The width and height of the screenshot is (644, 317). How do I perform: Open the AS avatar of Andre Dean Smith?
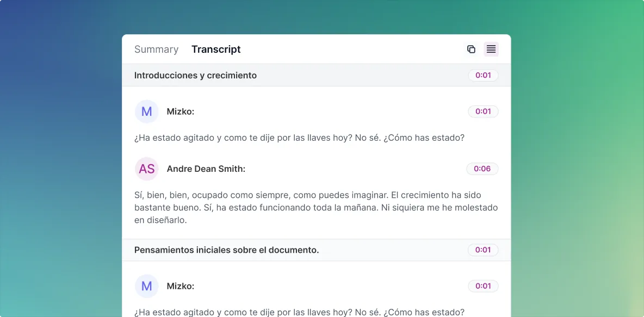click(x=147, y=169)
